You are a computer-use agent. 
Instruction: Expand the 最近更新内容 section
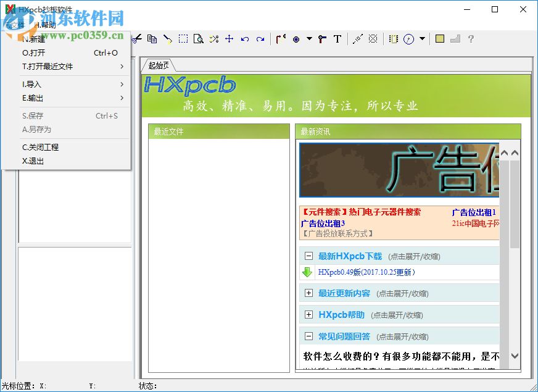[308, 293]
